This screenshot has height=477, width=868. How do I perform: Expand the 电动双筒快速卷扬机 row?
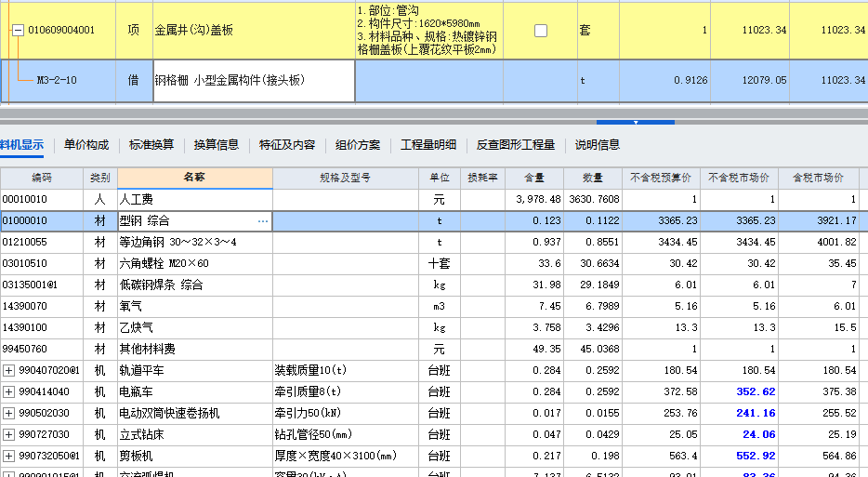click(x=9, y=413)
